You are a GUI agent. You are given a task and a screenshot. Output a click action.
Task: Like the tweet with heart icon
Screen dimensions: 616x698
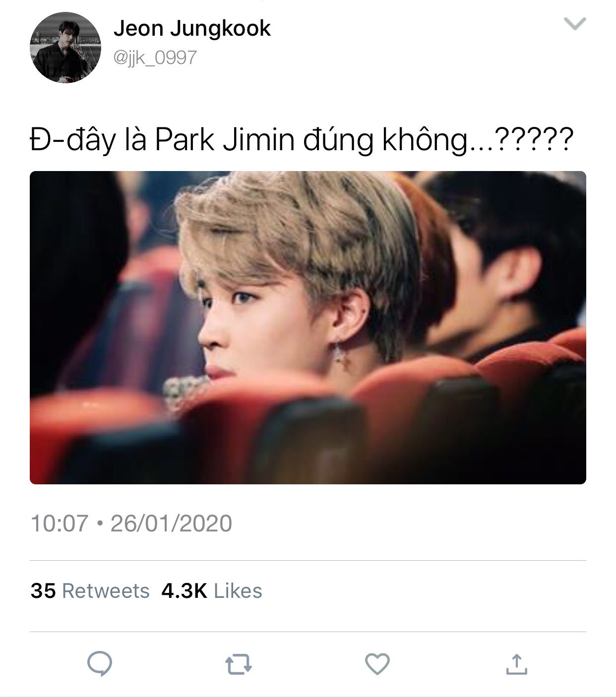tap(377, 664)
